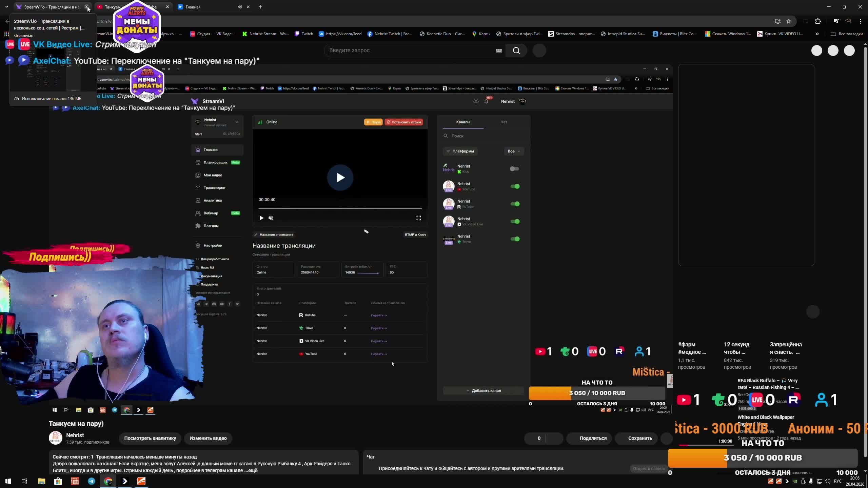Viewport: 868px width, 488px height.
Task: Click the Посмотреть аналитику button below the video
Action: (x=150, y=439)
